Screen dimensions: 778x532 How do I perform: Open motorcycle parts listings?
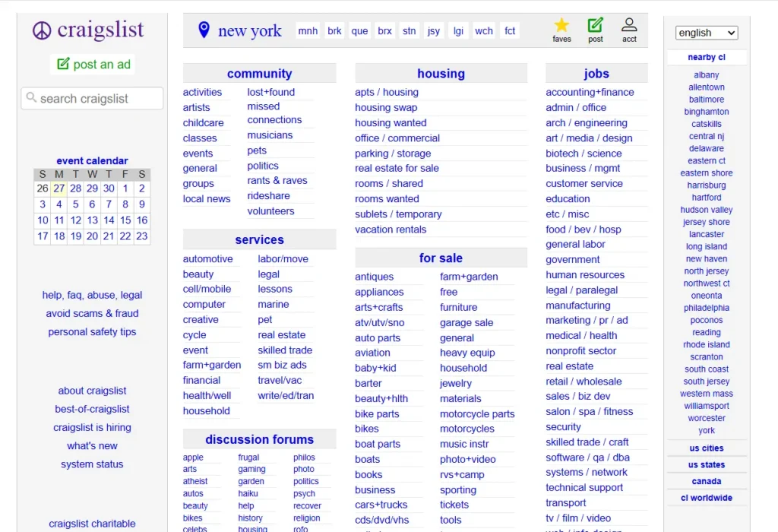tap(477, 414)
